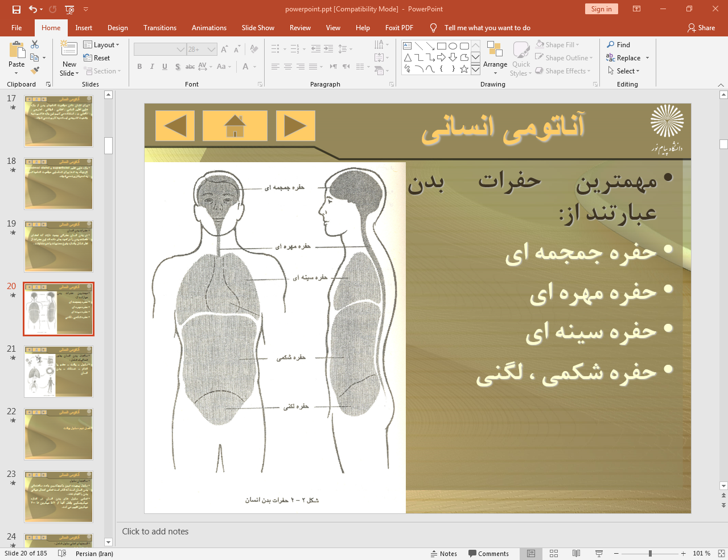Click the Arrange button

click(495, 57)
